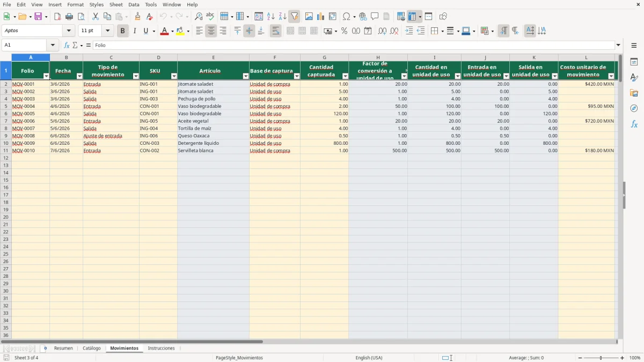Select Clone Formatting paintbrush
The width and height of the screenshot is (644, 362).
(x=138, y=17)
